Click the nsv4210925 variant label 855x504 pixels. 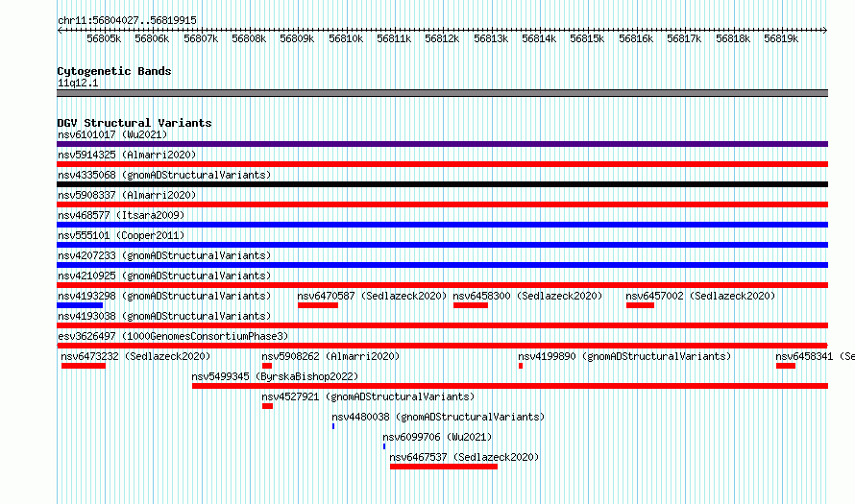(164, 276)
